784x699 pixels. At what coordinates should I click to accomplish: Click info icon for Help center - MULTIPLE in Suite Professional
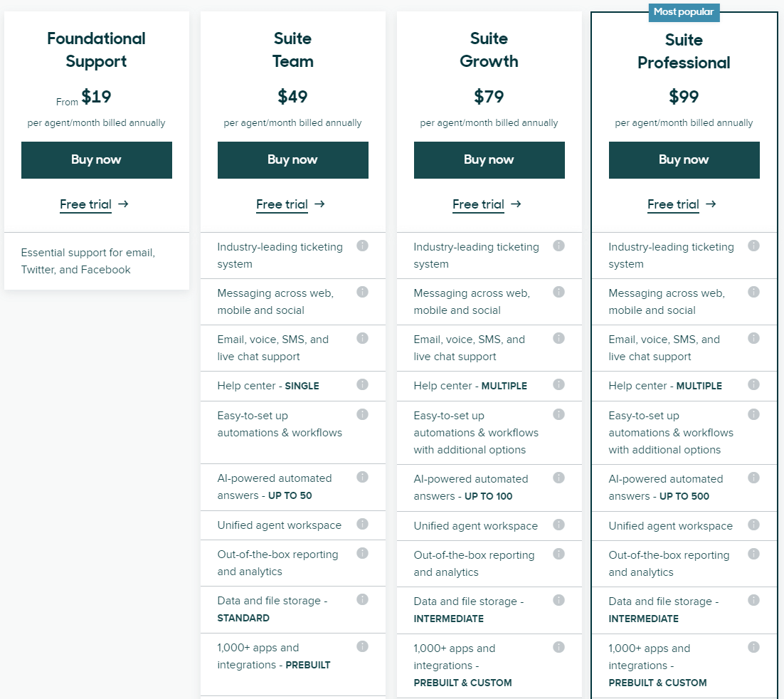[x=753, y=384]
